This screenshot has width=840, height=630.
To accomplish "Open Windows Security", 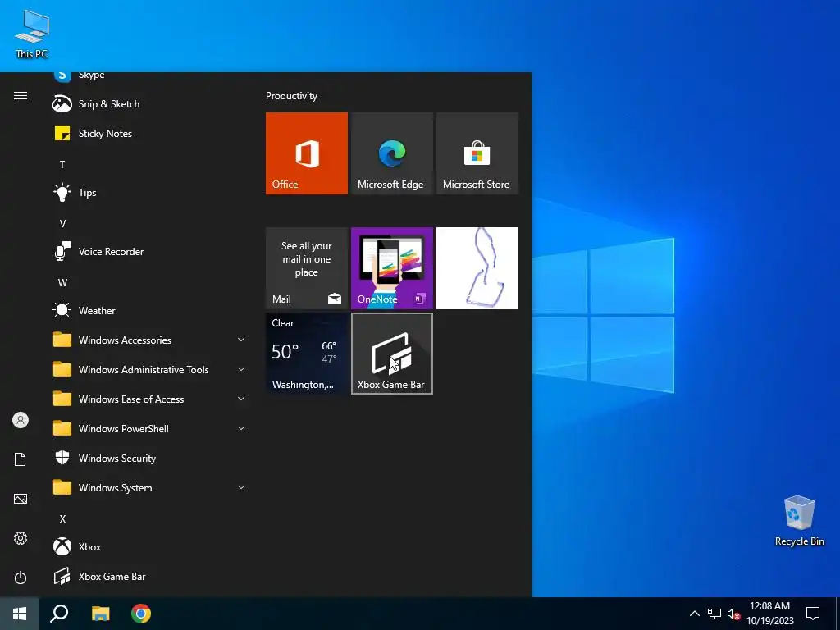I will tap(150, 458).
